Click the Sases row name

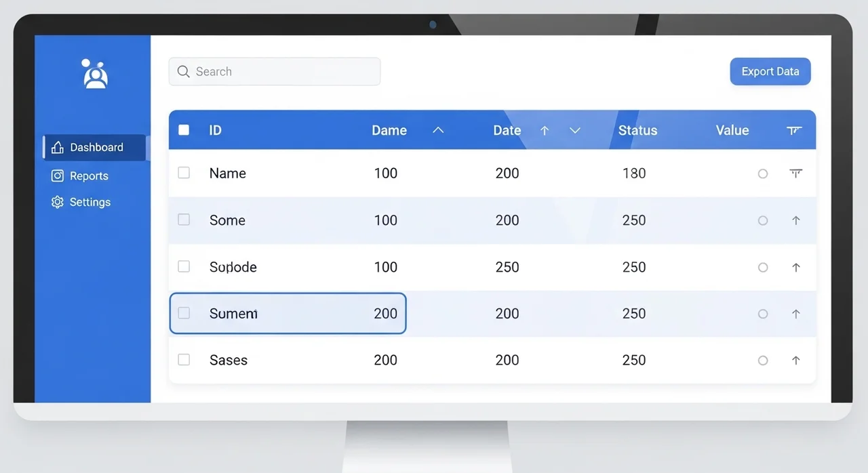(229, 361)
